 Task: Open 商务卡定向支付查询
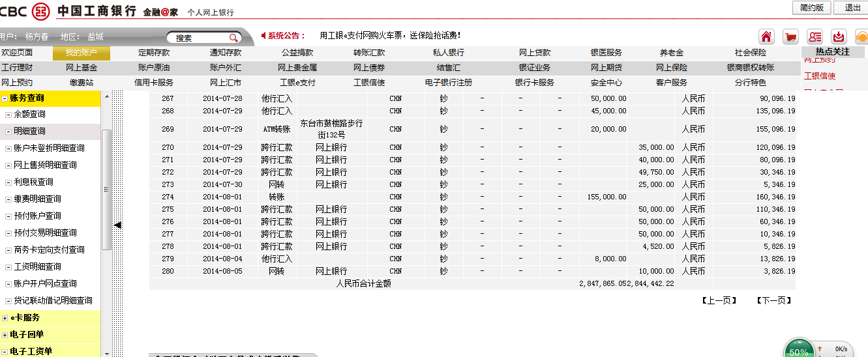(x=49, y=250)
